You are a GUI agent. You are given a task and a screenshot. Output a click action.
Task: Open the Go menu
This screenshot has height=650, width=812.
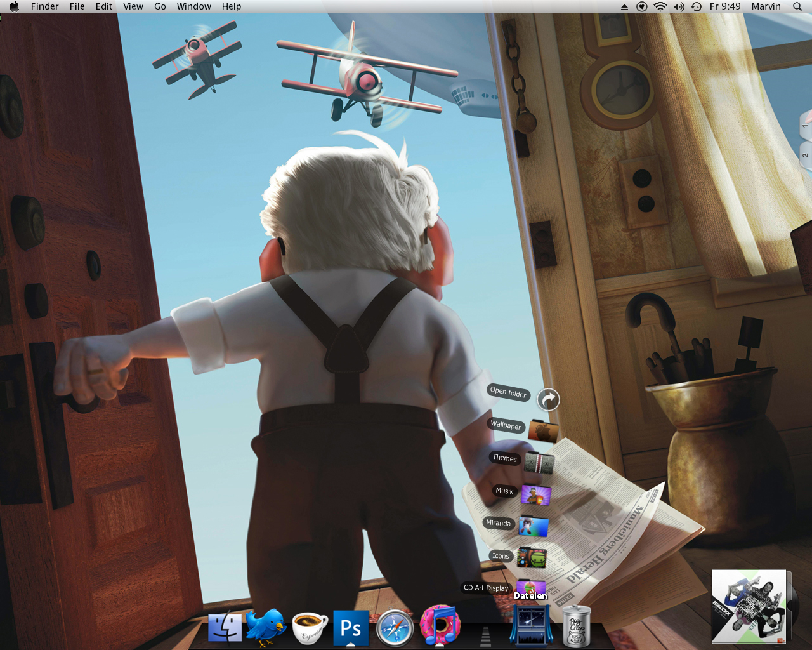(160, 6)
